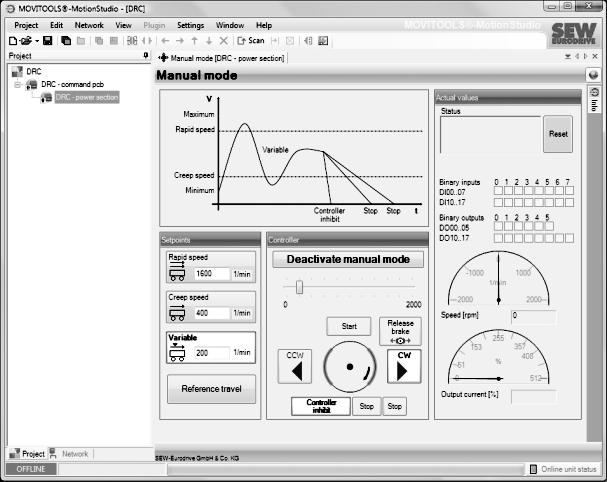Viewport: 607px width, 482px height.
Task: Open the Settings menu
Action: (190, 25)
